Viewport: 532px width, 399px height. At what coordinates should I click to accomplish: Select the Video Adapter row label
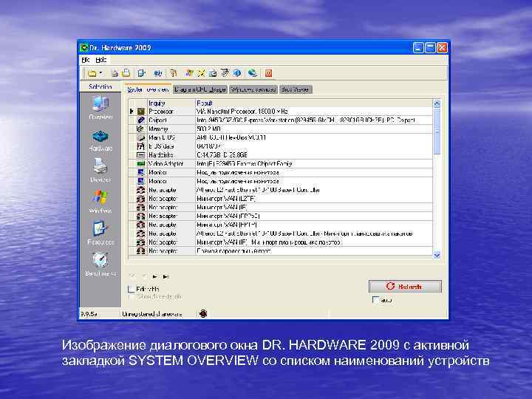pos(166,163)
